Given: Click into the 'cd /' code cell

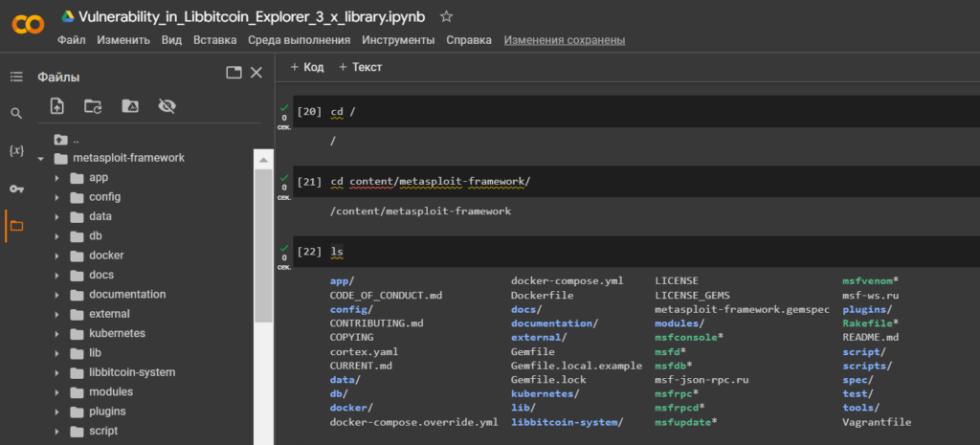Looking at the screenshot, I should [636, 112].
